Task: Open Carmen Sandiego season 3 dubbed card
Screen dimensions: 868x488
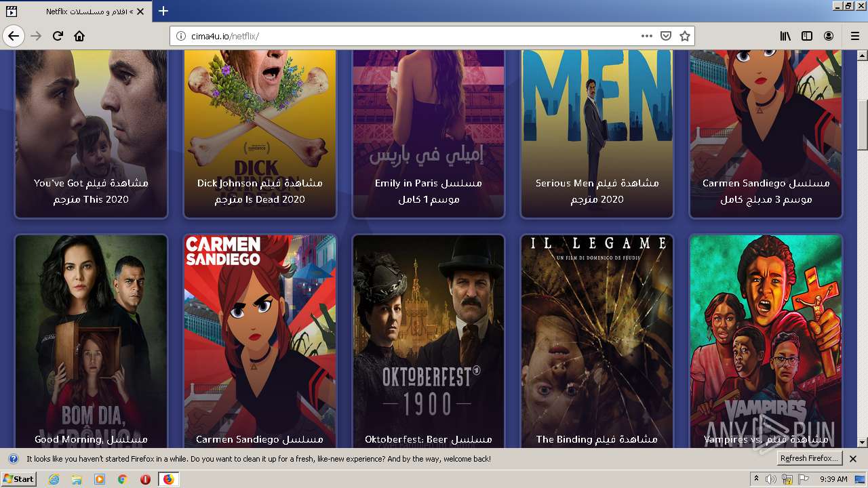Action: tap(766, 134)
